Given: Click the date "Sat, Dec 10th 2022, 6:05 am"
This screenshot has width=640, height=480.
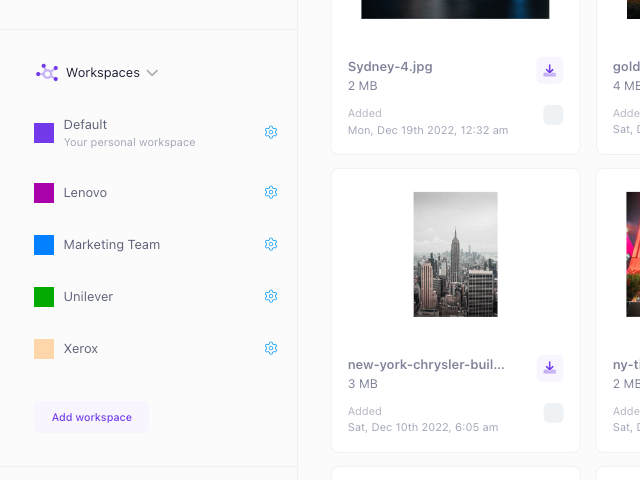Looking at the screenshot, I should 423,427.
